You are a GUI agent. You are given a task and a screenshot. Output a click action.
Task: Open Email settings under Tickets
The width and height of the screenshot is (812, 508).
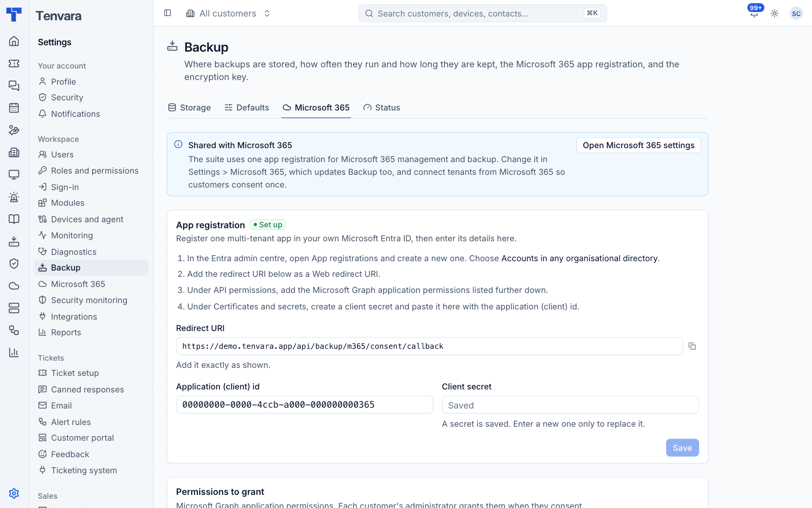click(x=91, y=406)
